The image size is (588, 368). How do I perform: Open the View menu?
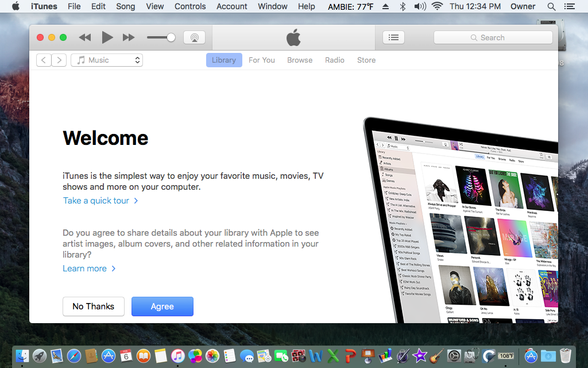tap(155, 6)
